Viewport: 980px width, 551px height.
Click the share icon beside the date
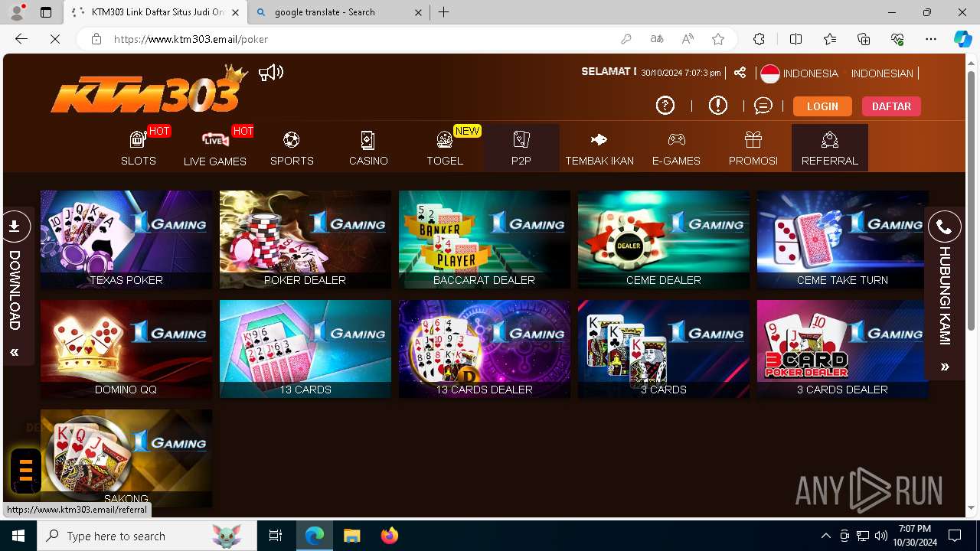tap(740, 73)
